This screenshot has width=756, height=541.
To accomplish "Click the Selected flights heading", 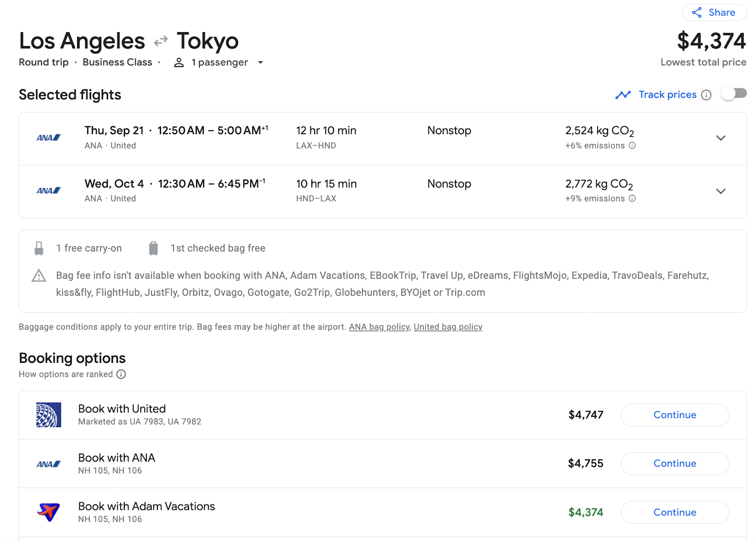I will pos(70,95).
